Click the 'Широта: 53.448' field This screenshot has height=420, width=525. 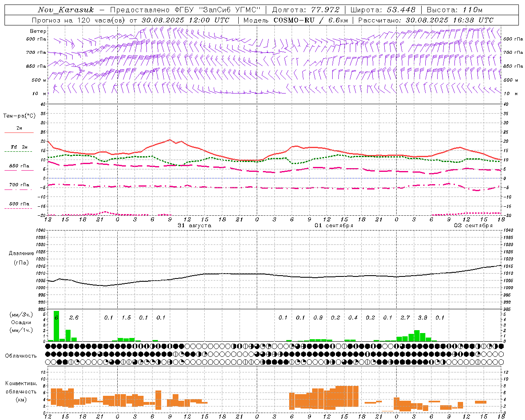[383, 10]
